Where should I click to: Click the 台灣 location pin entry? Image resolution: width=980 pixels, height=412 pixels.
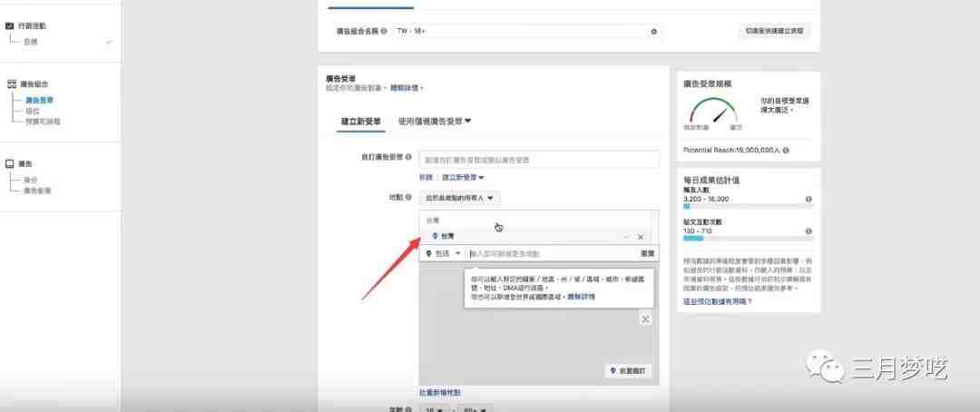coord(444,237)
